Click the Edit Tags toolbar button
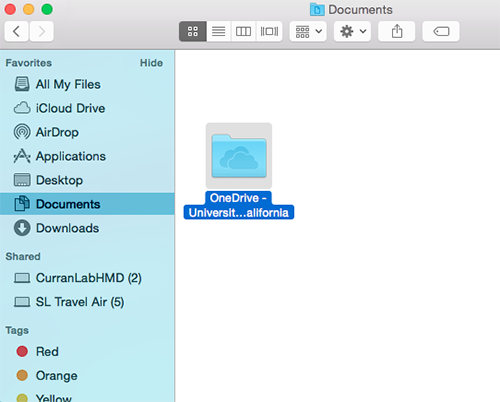The height and width of the screenshot is (402, 500). (441, 31)
